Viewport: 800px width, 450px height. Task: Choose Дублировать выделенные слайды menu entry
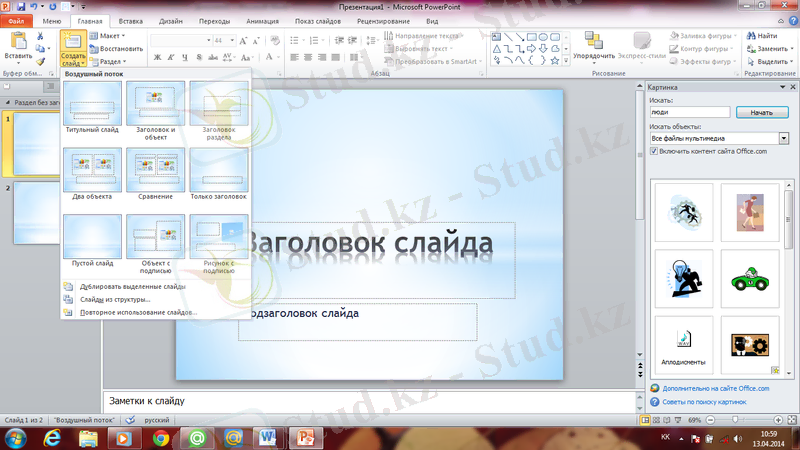coord(132,286)
